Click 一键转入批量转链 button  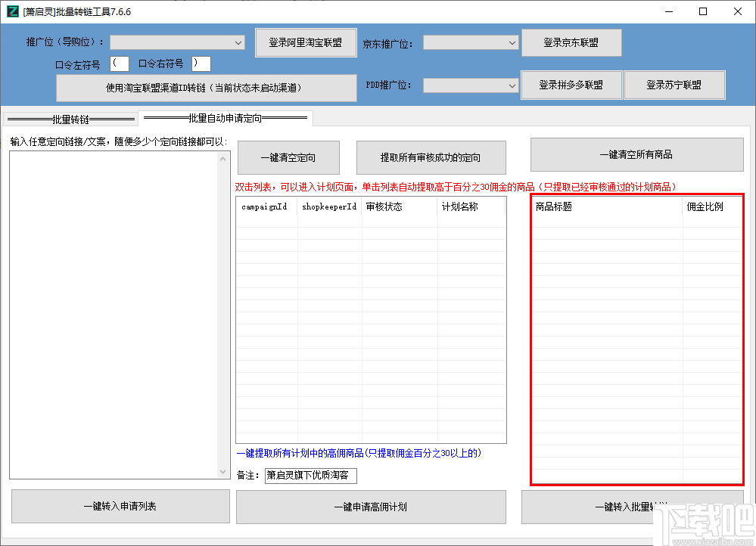(636, 507)
